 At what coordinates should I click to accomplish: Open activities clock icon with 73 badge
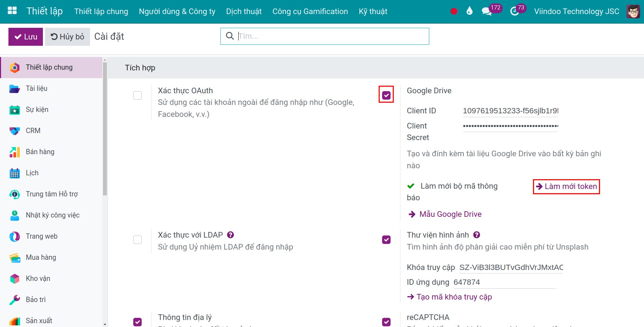tap(515, 11)
